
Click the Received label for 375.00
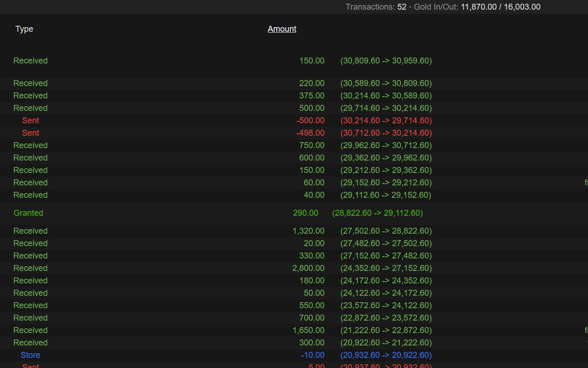[30, 96]
